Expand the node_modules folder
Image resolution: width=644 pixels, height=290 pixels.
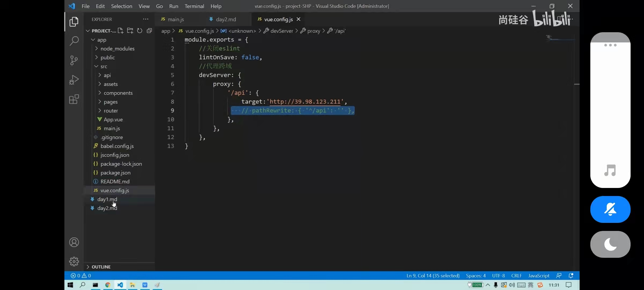(x=117, y=49)
